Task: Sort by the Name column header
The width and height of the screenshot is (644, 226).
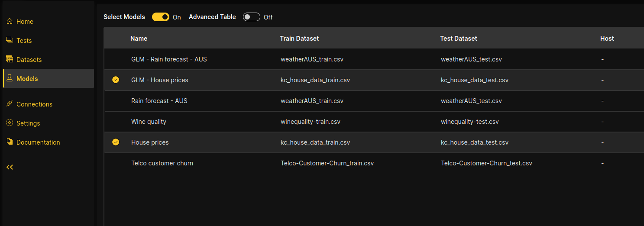Action: [x=139, y=39]
